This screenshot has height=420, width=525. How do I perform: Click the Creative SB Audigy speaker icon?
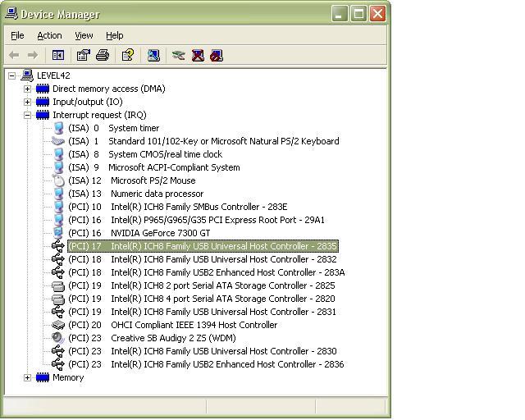point(58,338)
